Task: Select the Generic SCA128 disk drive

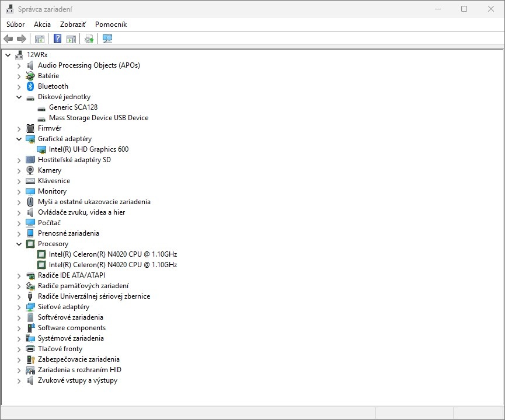Action: [x=73, y=107]
